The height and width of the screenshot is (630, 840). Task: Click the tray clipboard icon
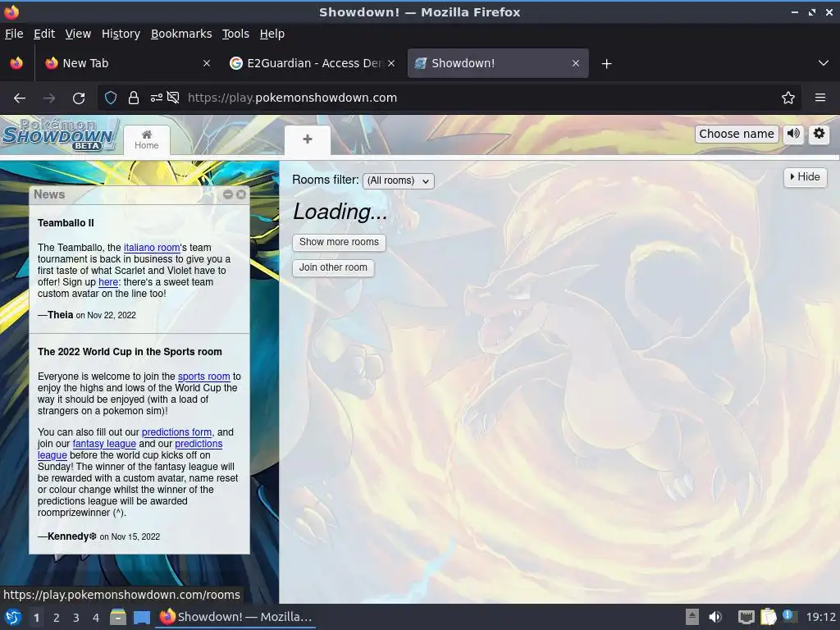point(768,617)
